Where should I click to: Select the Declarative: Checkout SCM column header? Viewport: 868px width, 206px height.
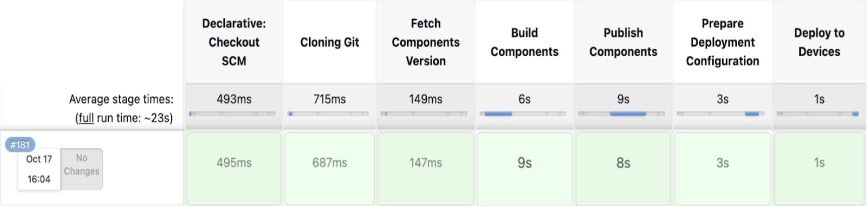tap(234, 42)
